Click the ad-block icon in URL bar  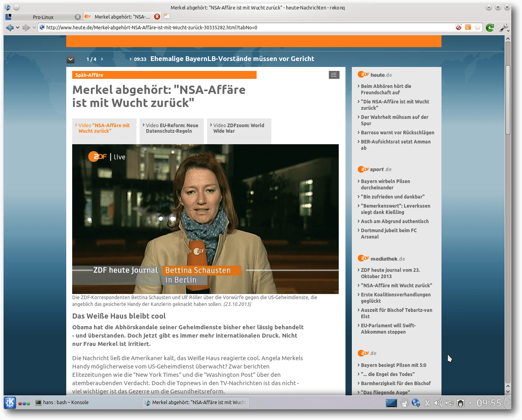coord(459,27)
